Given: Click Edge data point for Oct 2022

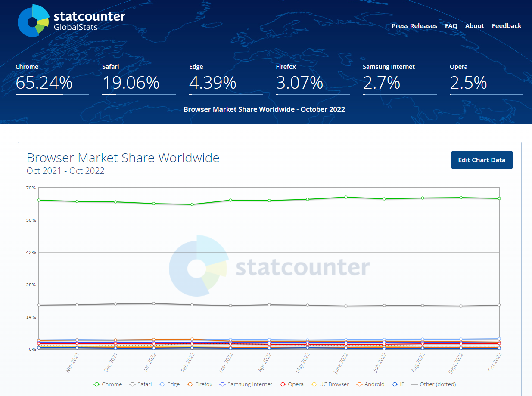Looking at the screenshot, I should point(499,339).
